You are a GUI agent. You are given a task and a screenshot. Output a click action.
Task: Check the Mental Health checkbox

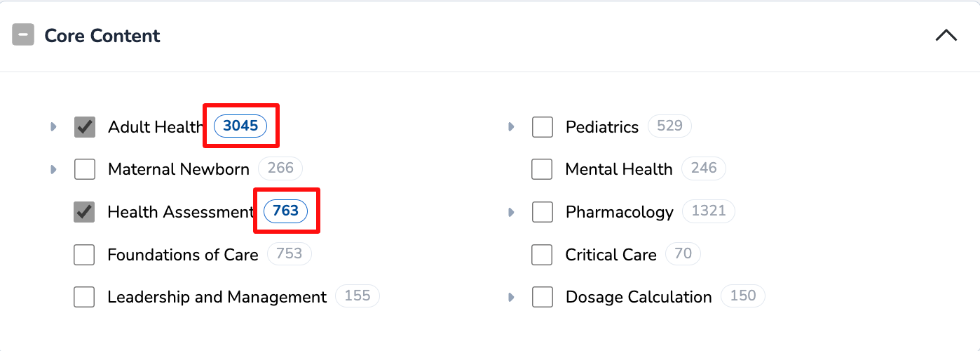pyautogui.click(x=542, y=169)
